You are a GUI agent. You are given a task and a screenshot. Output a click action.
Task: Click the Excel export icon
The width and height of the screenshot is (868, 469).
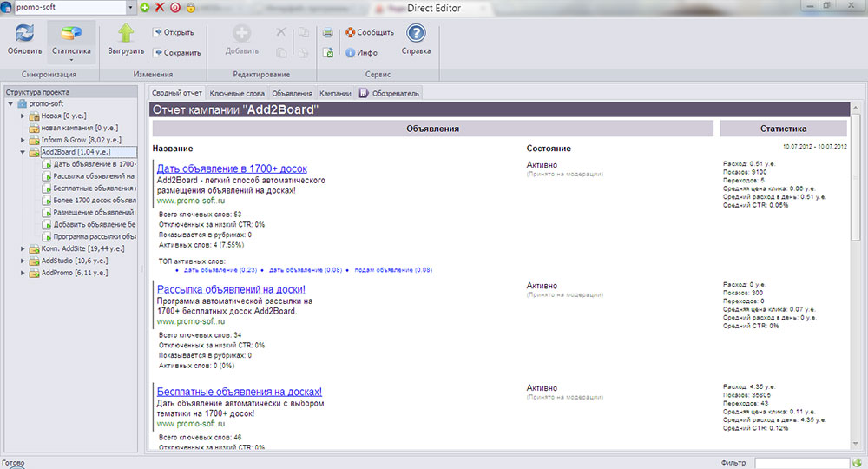328,53
